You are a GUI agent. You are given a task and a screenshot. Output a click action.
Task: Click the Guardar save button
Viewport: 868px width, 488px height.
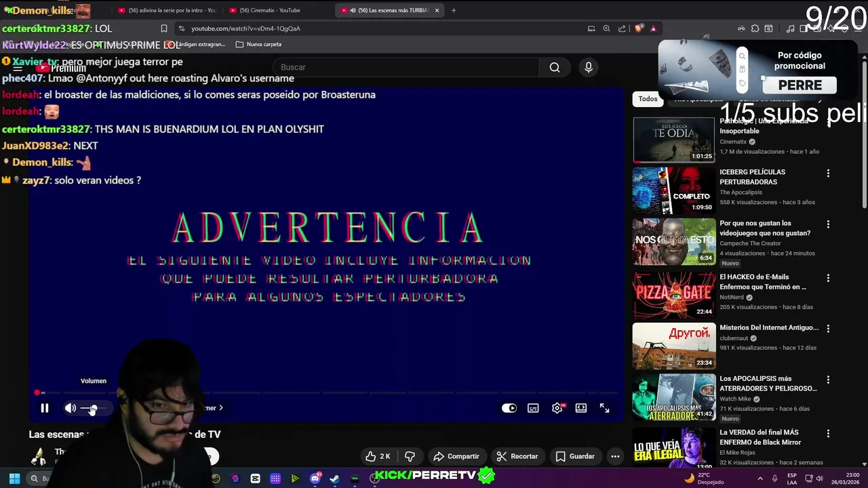click(575, 456)
